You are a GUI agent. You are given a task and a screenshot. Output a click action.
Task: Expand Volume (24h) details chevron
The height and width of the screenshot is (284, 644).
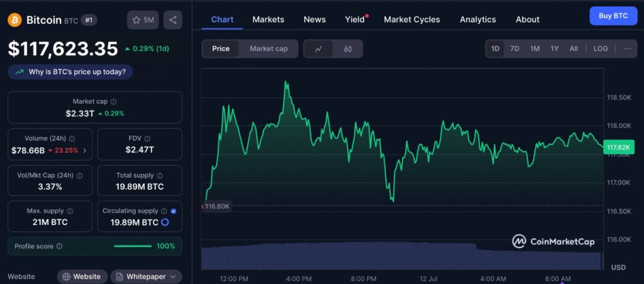85,151
